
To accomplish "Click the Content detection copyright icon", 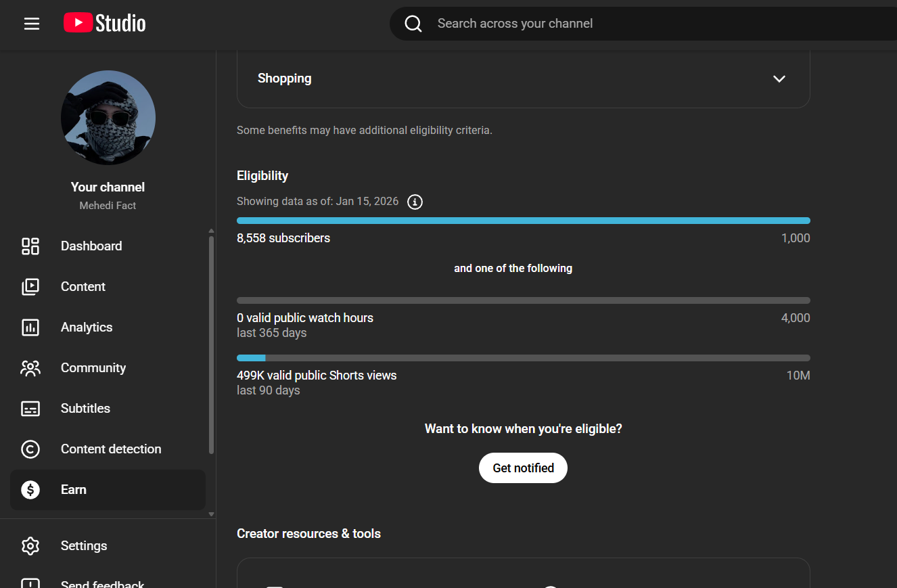I will [30, 449].
